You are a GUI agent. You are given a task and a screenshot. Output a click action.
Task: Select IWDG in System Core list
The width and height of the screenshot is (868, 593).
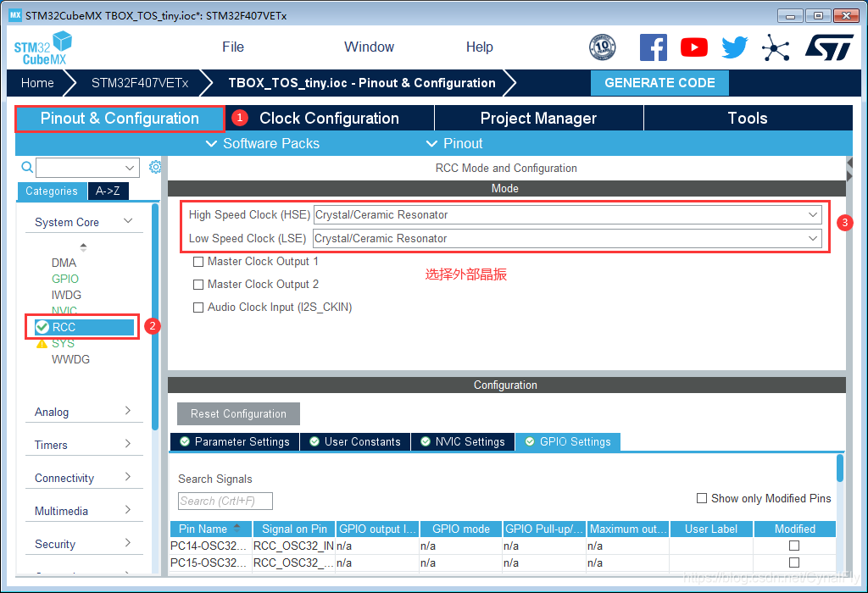click(66, 295)
